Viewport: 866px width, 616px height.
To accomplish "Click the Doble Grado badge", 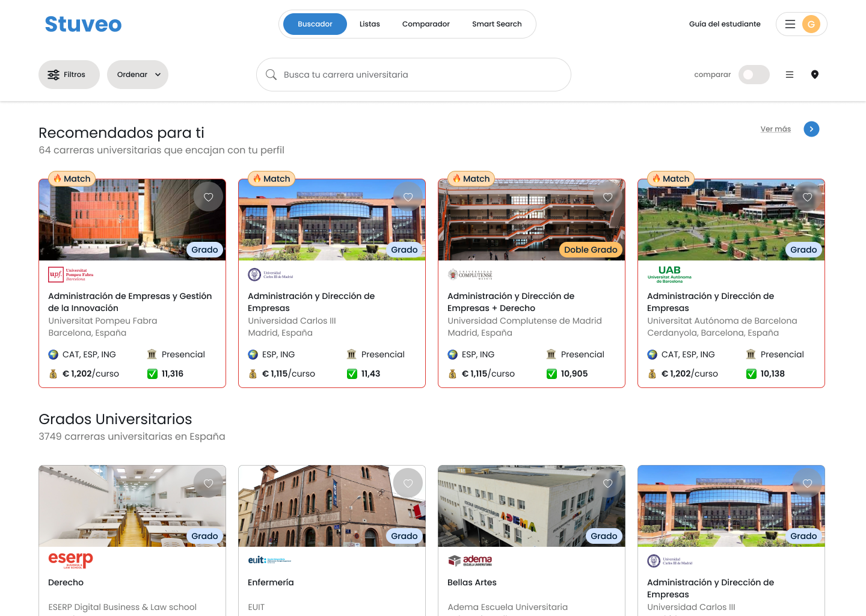I will pos(591,250).
